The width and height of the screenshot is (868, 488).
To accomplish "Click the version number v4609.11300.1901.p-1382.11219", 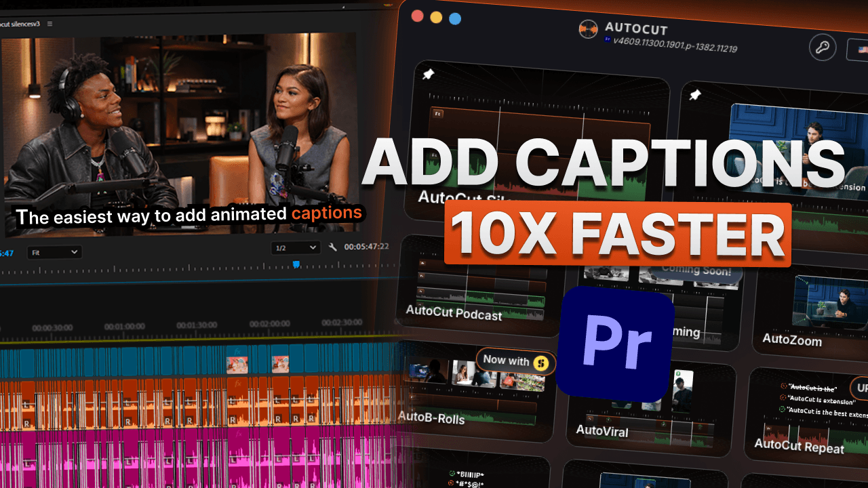I will [675, 44].
